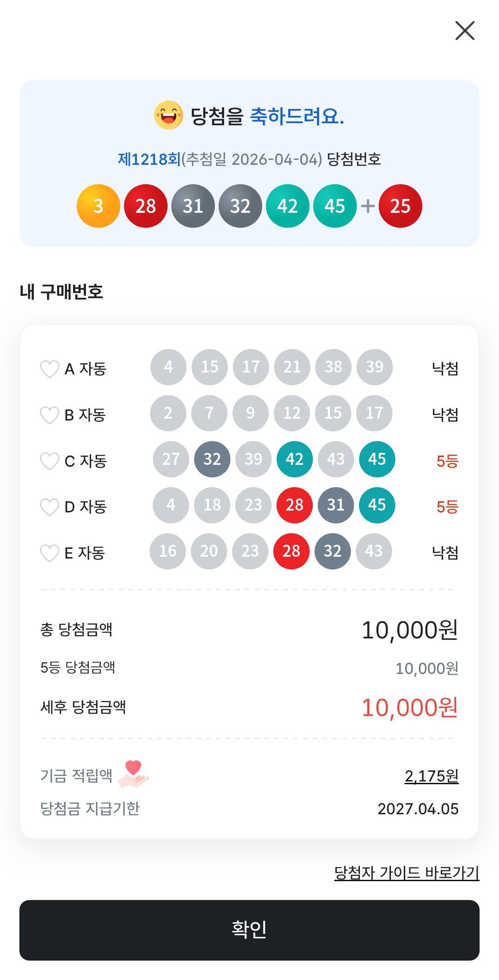
Task: Tap the laughing emoji icon
Action: coord(168,115)
